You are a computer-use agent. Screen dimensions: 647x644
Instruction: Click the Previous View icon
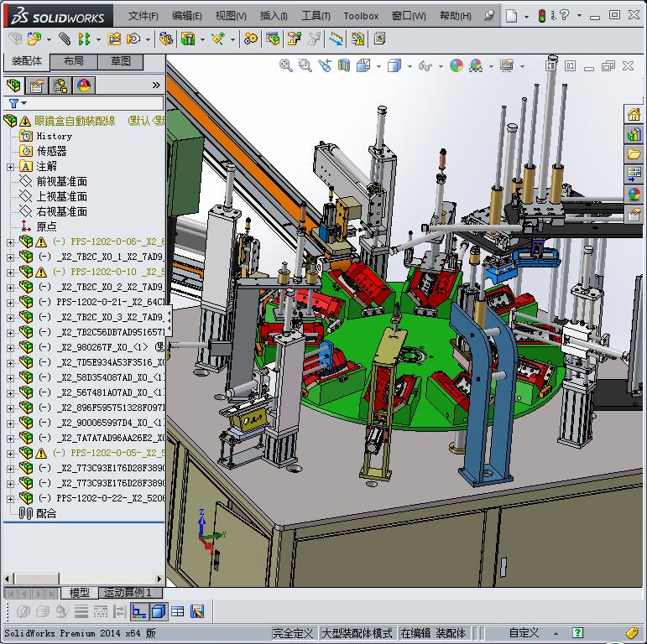point(325,65)
